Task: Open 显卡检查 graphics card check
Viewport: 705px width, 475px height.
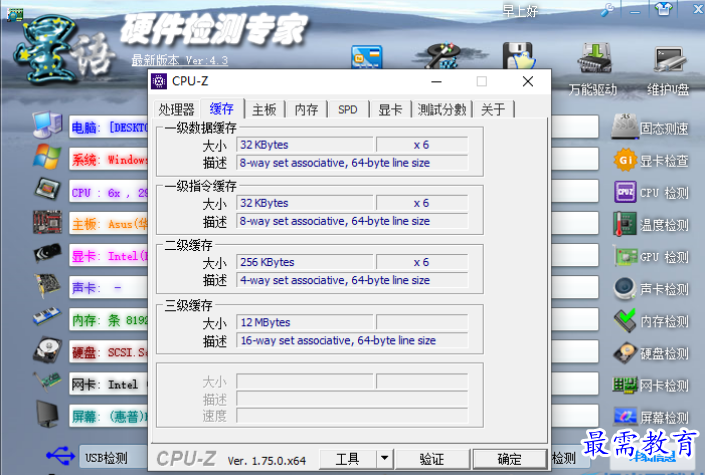Action: pyautogui.click(x=651, y=160)
